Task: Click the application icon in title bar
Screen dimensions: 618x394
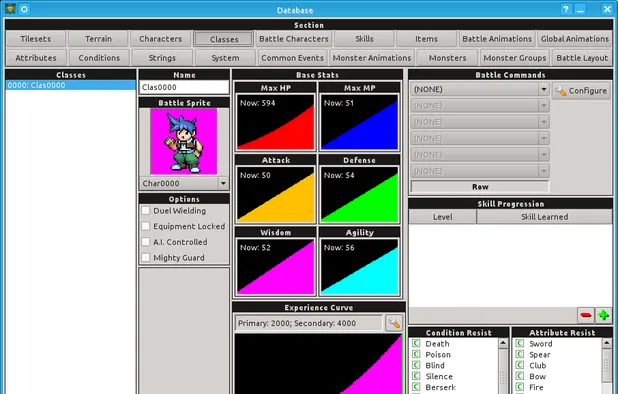Action: coord(10,9)
